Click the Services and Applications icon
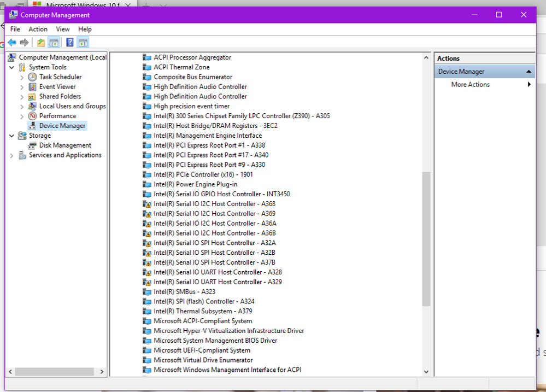This screenshot has width=546, height=392. point(22,155)
